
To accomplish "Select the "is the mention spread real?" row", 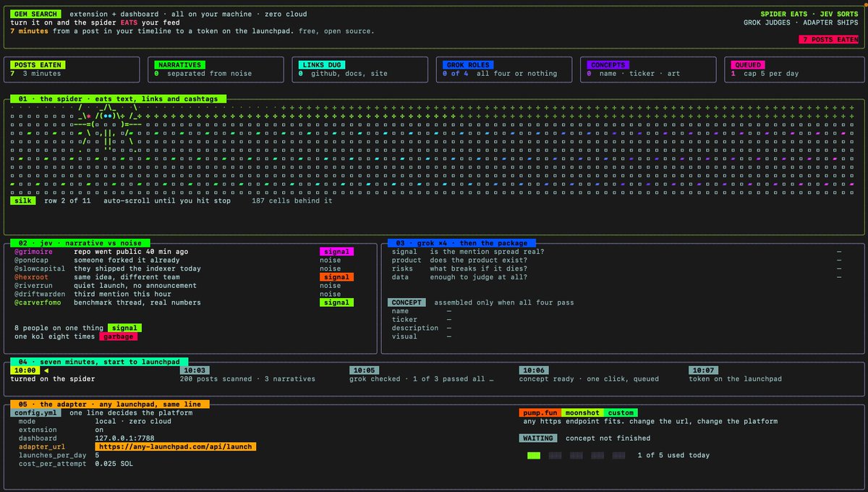I will (616, 252).
